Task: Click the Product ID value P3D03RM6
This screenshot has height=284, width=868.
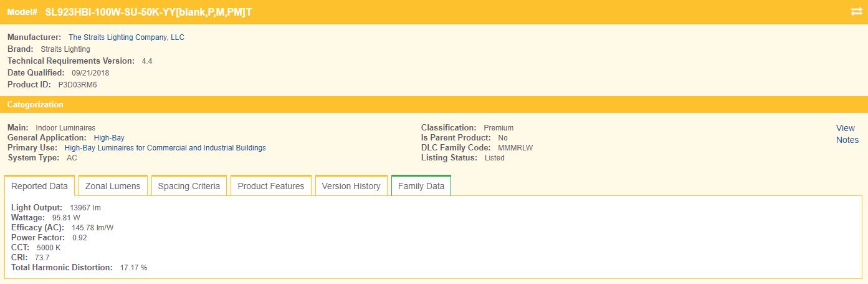Action: click(78, 85)
